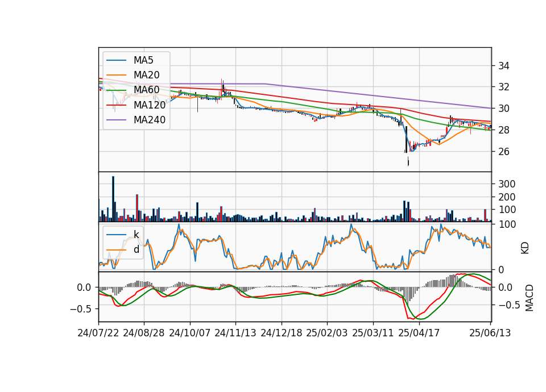Viewport: 546px width, 392px height.
Task: Click the MA60 legend label
Action: coord(146,90)
